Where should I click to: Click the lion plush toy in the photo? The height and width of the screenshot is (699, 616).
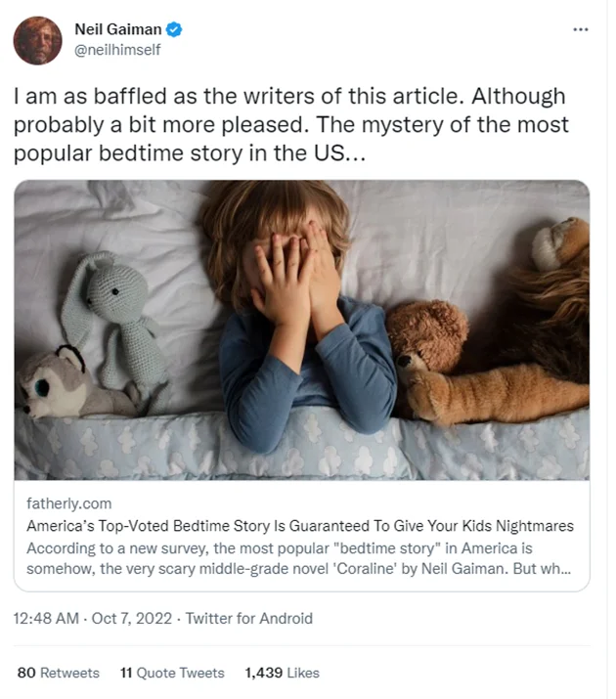[548, 323]
